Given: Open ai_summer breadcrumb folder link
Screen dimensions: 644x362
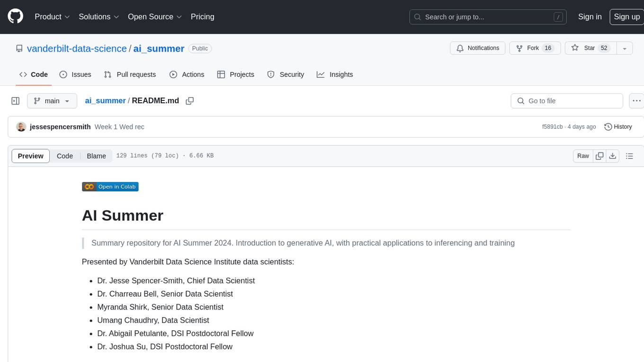Looking at the screenshot, I should [x=105, y=101].
